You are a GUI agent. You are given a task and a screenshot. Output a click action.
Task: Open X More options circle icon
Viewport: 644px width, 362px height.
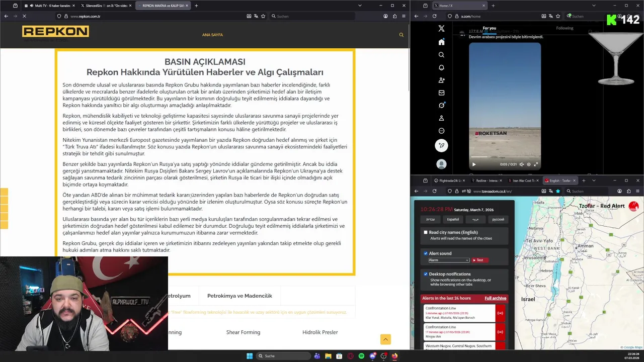coord(441,131)
